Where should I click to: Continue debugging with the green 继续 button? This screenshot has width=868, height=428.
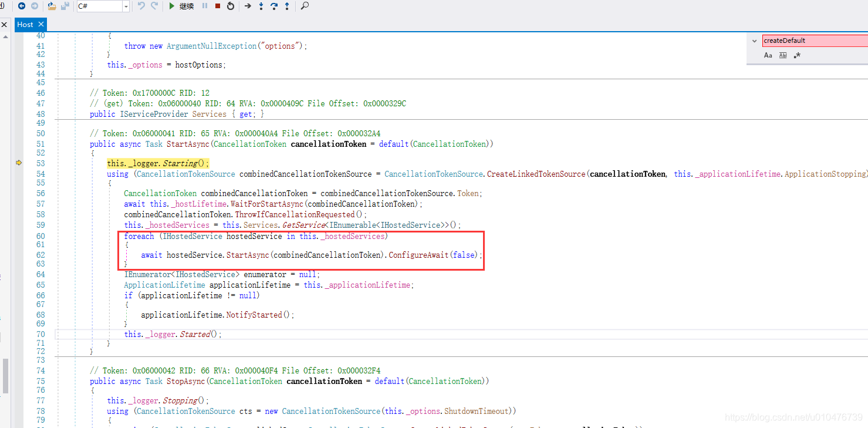(181, 6)
